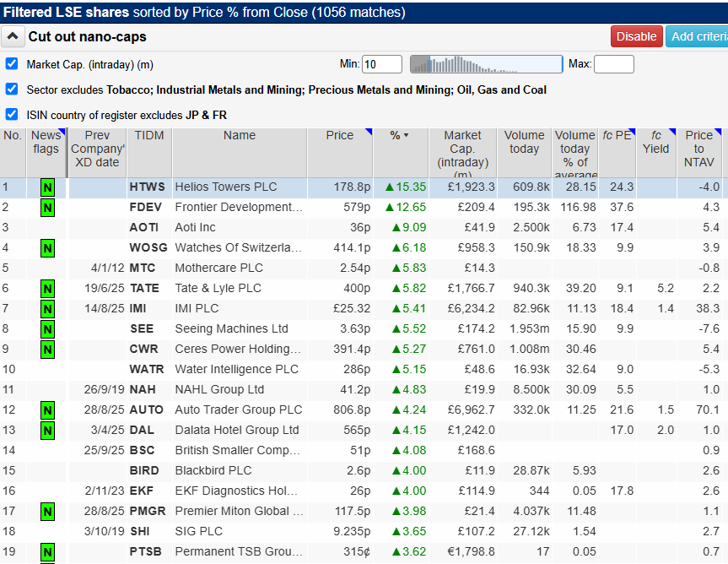Screen dimensions: 728x564
Task: Open the HTWS ticker link
Action: point(147,187)
